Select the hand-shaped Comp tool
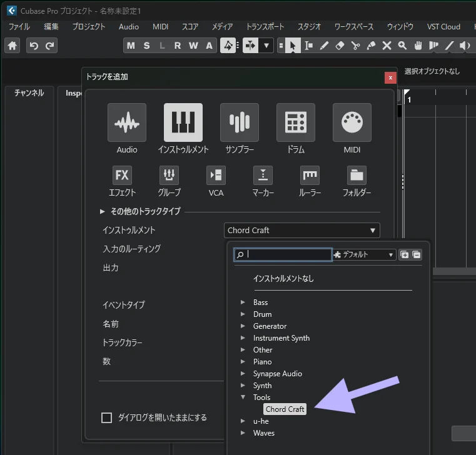476x455 pixels. (418, 46)
